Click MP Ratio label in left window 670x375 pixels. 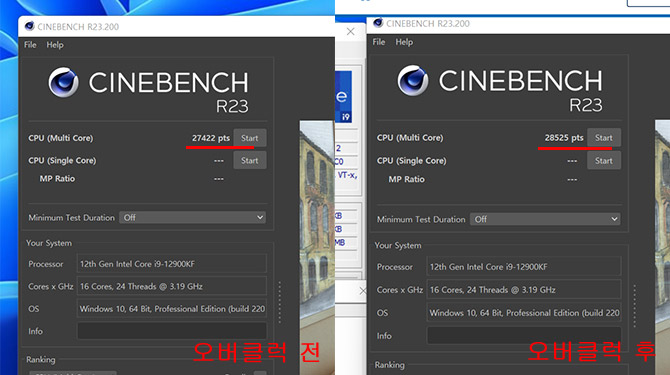[x=57, y=179]
